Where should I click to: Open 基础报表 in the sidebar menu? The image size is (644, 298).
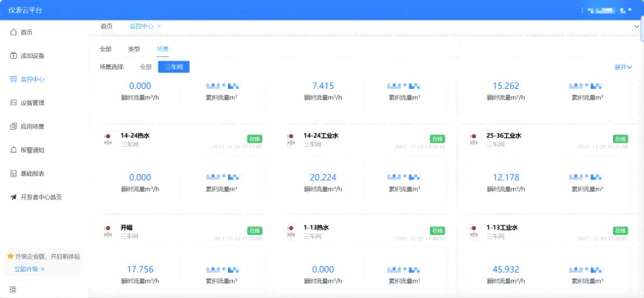click(x=33, y=174)
